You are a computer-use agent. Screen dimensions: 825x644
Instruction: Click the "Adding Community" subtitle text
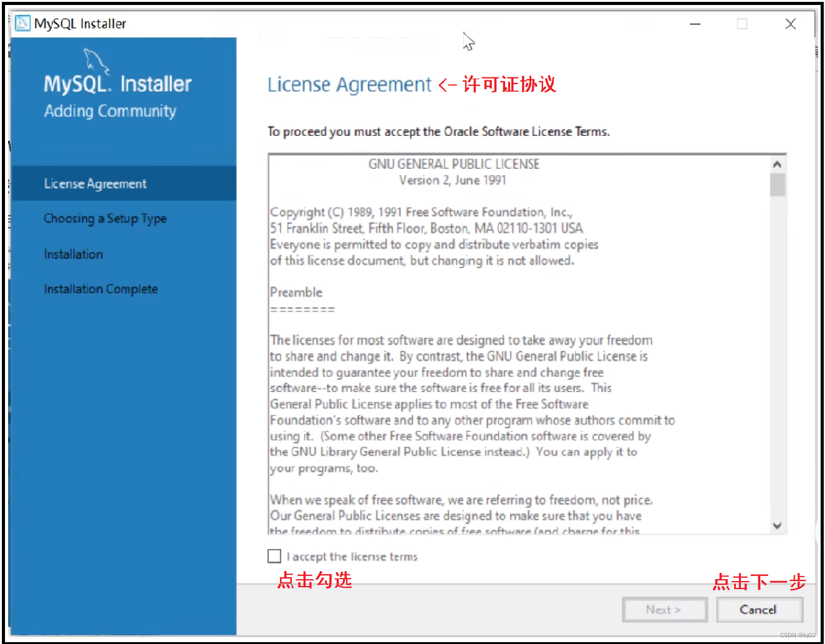tap(110, 111)
